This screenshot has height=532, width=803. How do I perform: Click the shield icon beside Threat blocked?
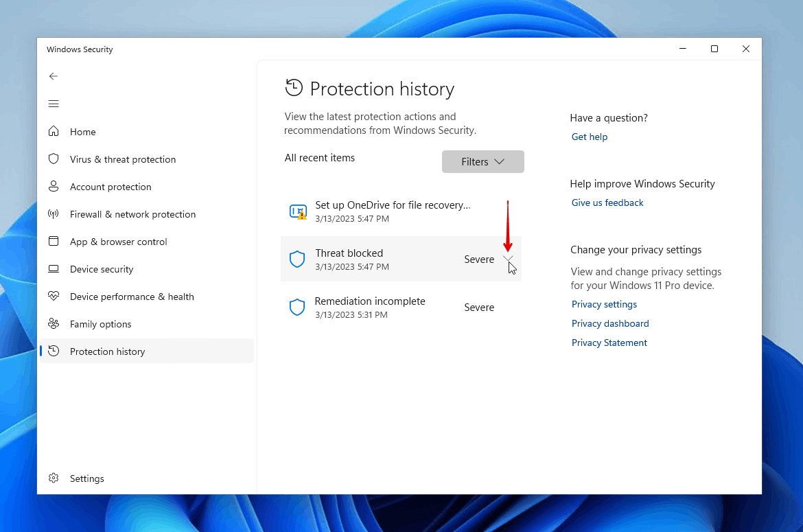click(297, 259)
